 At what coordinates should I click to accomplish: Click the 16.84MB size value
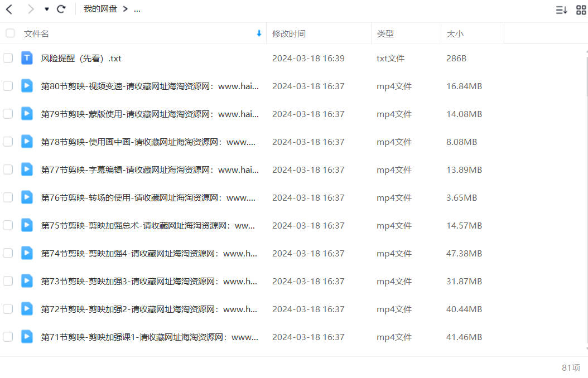click(464, 86)
